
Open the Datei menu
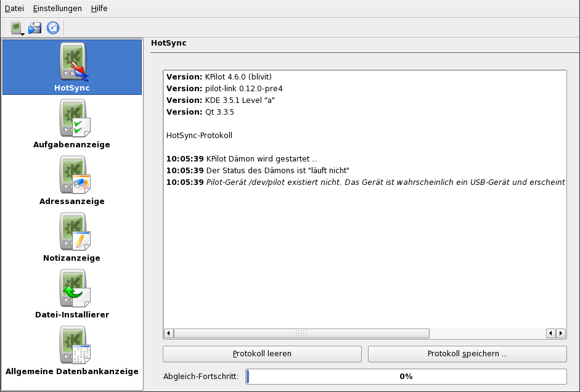(14, 9)
